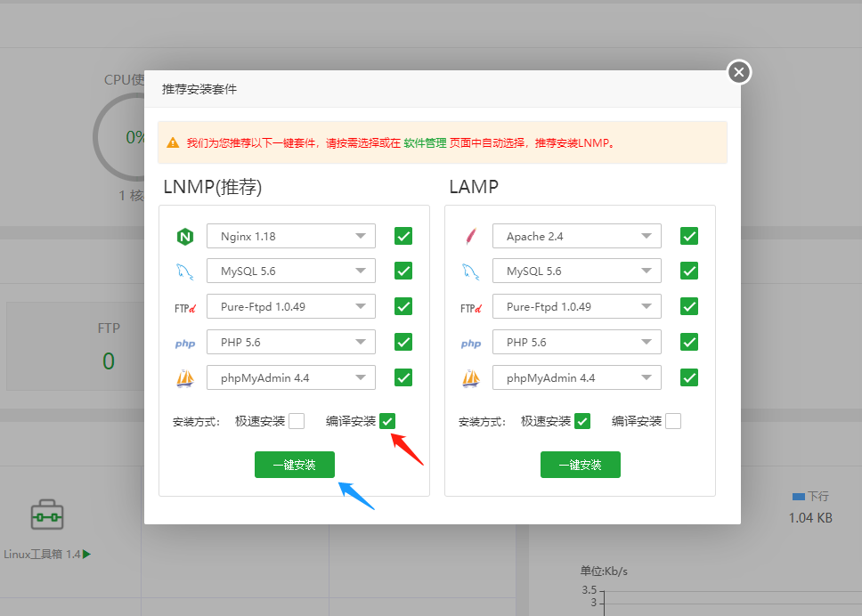Close the recommended install dialog
862x616 pixels.
[x=739, y=72]
